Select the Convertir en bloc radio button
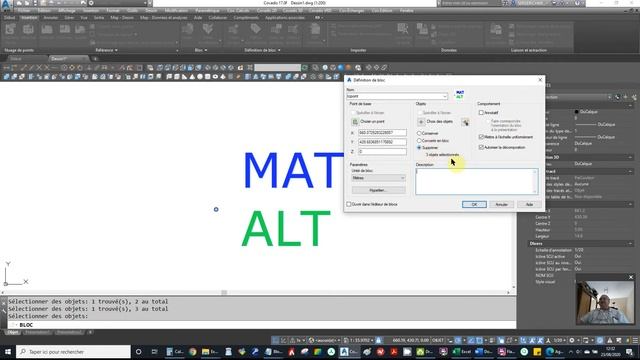The width and height of the screenshot is (640, 360). pos(419,140)
